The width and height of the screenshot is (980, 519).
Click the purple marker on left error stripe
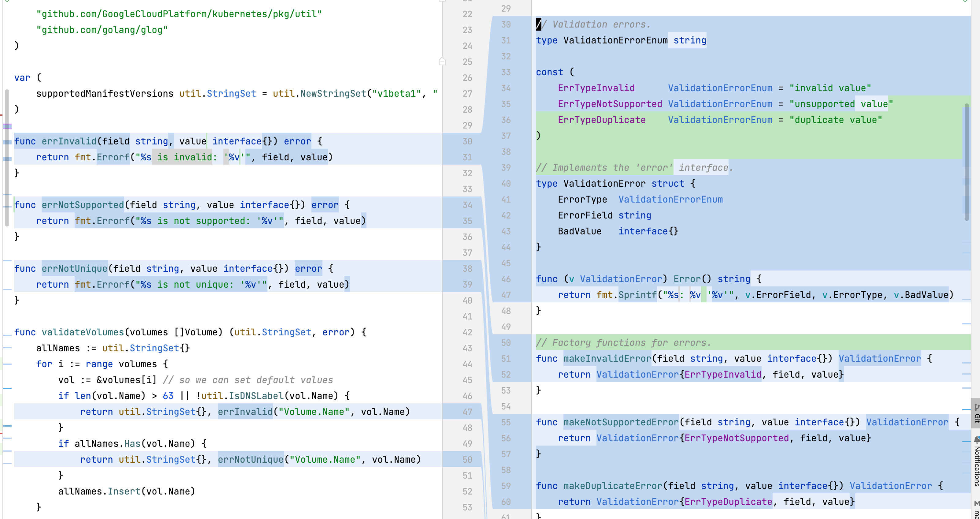click(x=7, y=126)
